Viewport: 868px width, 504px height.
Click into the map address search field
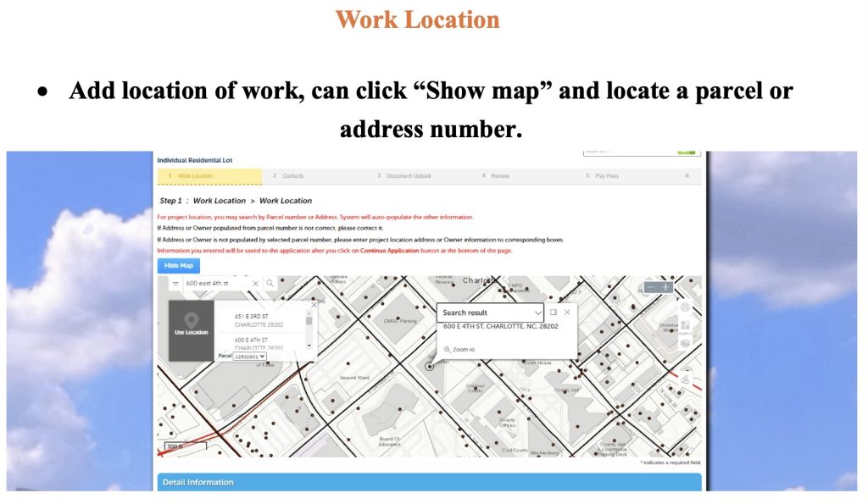tap(216, 284)
